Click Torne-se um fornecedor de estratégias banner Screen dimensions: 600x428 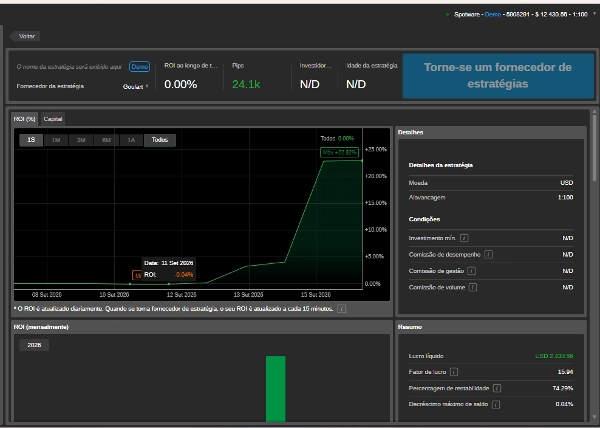pos(498,76)
